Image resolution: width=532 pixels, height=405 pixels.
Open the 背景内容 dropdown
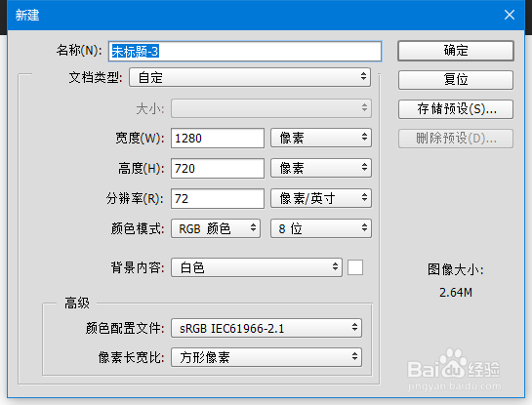click(257, 267)
